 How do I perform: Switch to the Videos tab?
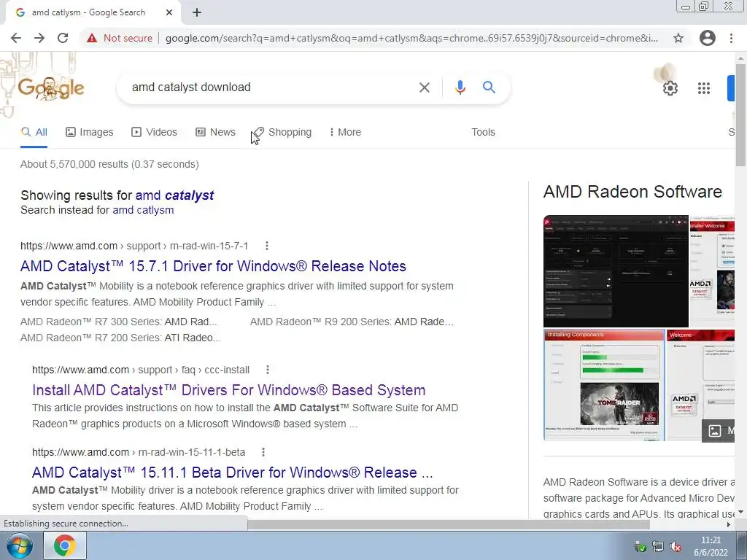(155, 133)
